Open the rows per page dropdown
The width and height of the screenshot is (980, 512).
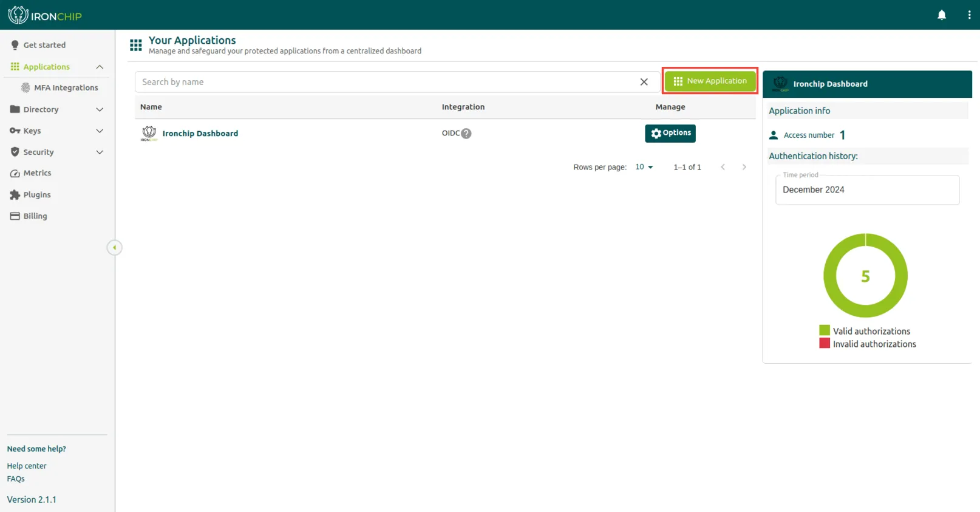tap(644, 167)
